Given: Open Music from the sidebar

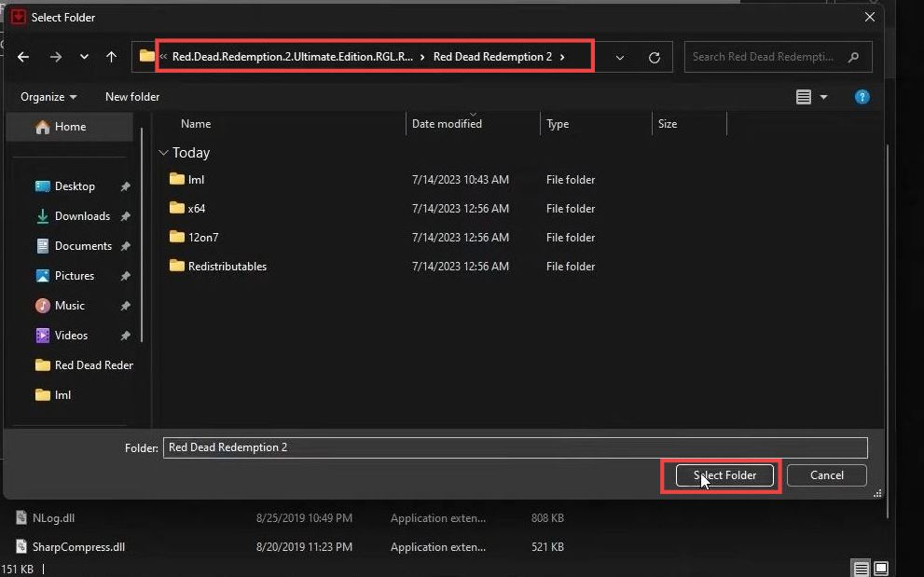Looking at the screenshot, I should point(70,306).
